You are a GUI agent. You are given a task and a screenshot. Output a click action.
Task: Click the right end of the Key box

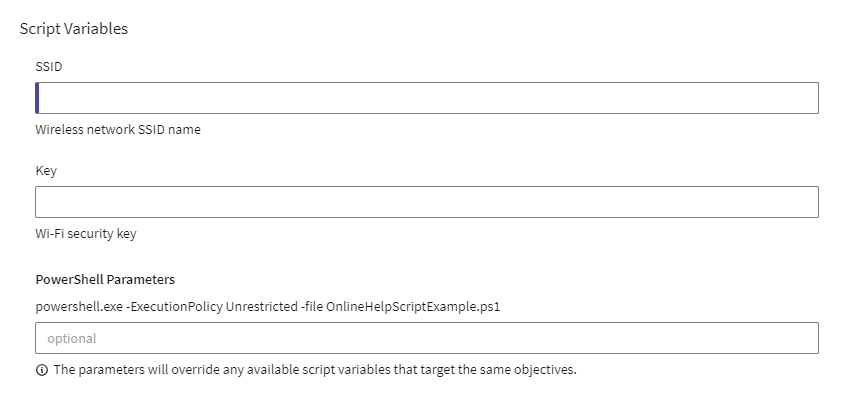click(x=805, y=202)
